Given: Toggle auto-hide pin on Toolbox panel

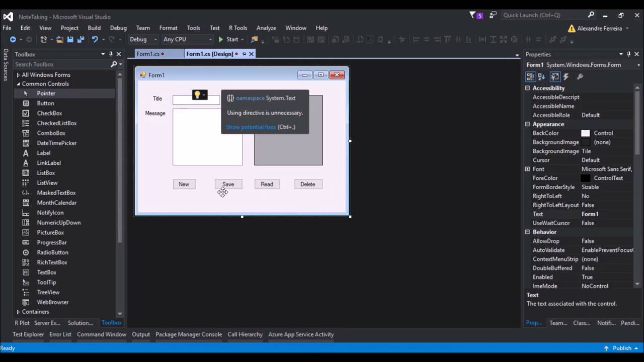Looking at the screenshot, I should point(111,54).
